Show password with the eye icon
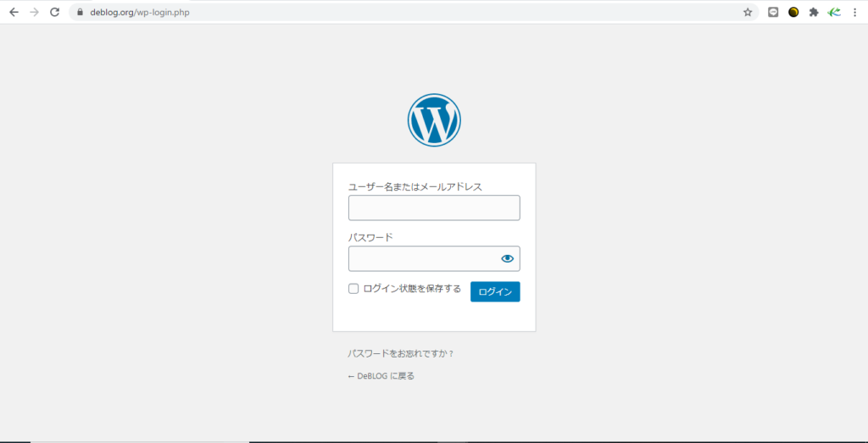This screenshot has height=443, width=868. (507, 258)
